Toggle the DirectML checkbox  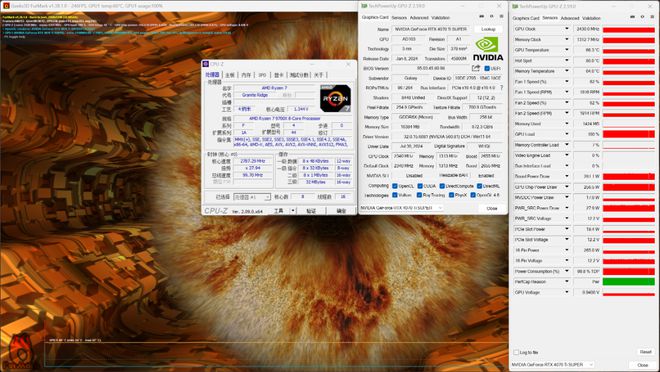[479, 186]
